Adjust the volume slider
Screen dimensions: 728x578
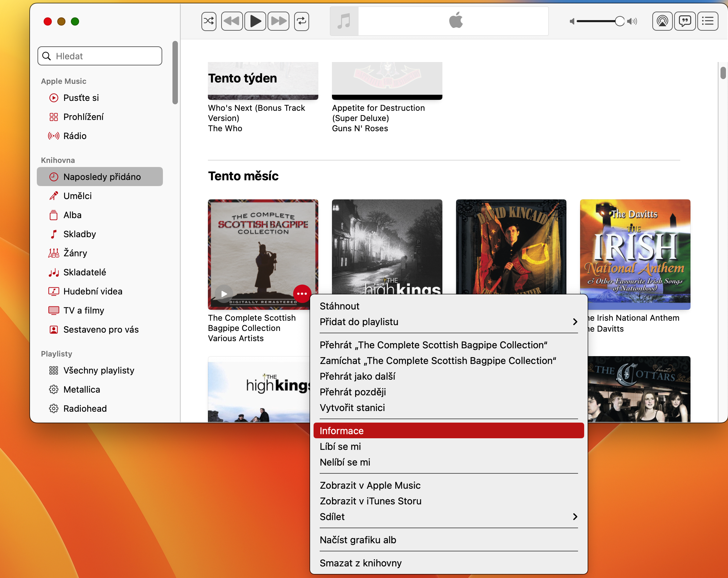[x=620, y=21]
